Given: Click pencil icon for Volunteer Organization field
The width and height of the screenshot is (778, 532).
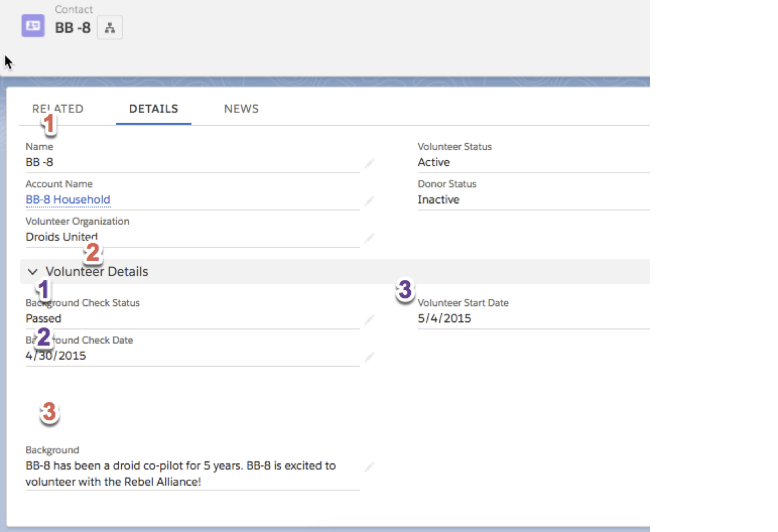Looking at the screenshot, I should [x=369, y=238].
